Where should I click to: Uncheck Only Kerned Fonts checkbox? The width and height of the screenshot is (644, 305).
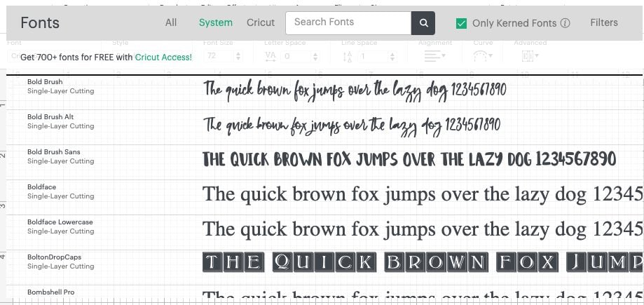[x=461, y=23]
